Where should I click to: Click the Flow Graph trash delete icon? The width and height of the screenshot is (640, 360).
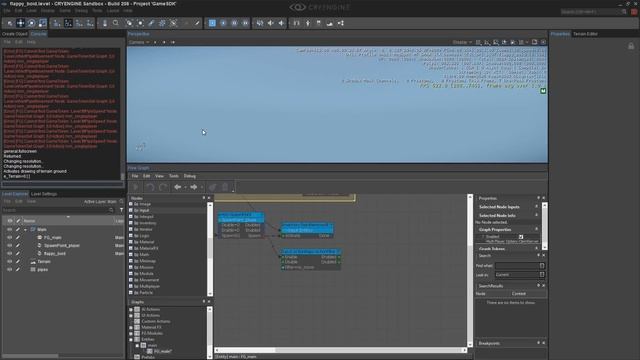tap(225, 187)
